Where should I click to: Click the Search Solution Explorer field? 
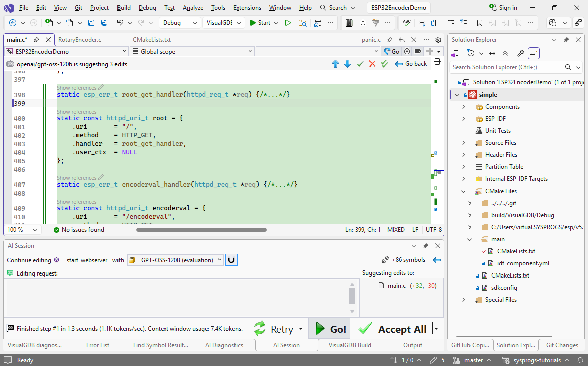click(x=506, y=67)
